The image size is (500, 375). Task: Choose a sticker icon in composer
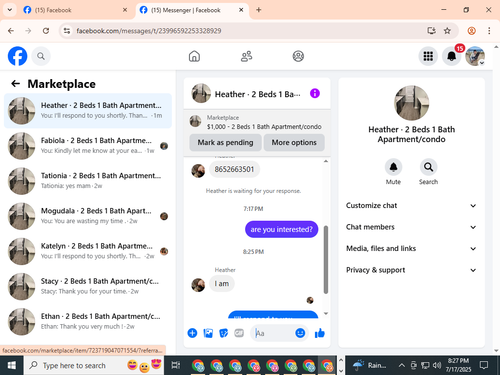tap(223, 333)
